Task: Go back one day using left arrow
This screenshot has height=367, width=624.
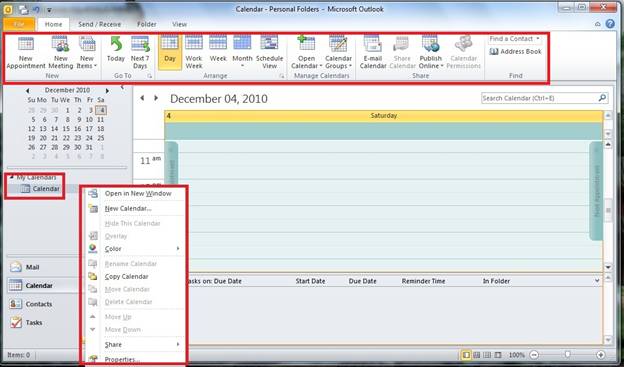Action: (x=142, y=98)
